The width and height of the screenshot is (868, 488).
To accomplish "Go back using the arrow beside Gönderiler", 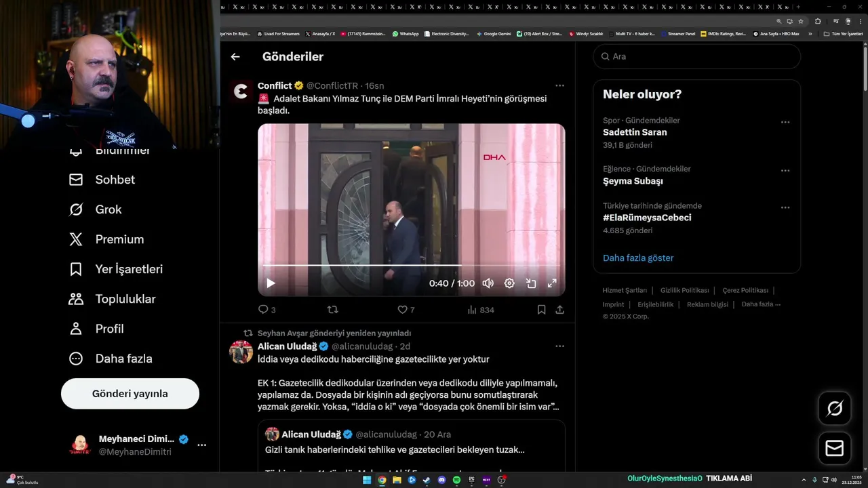I will [235, 57].
